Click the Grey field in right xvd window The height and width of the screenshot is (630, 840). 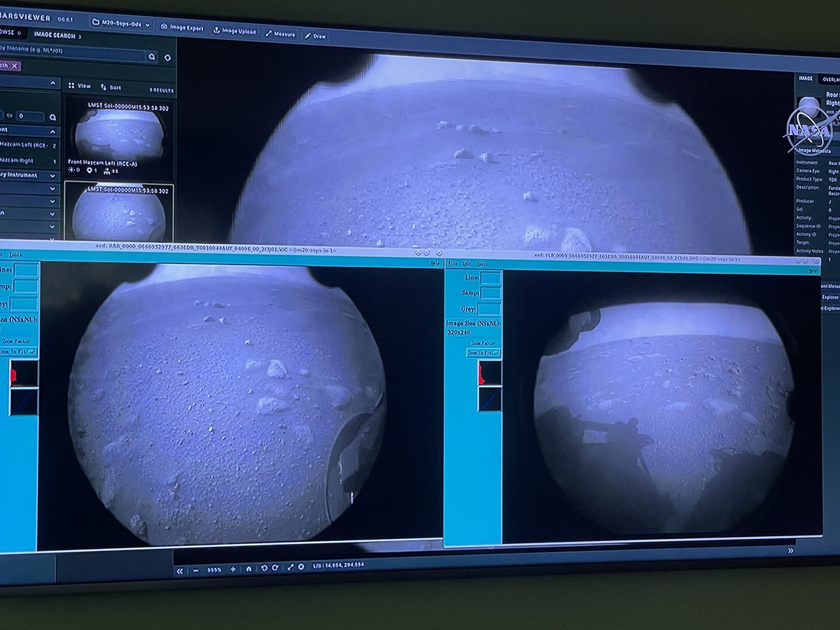[489, 309]
